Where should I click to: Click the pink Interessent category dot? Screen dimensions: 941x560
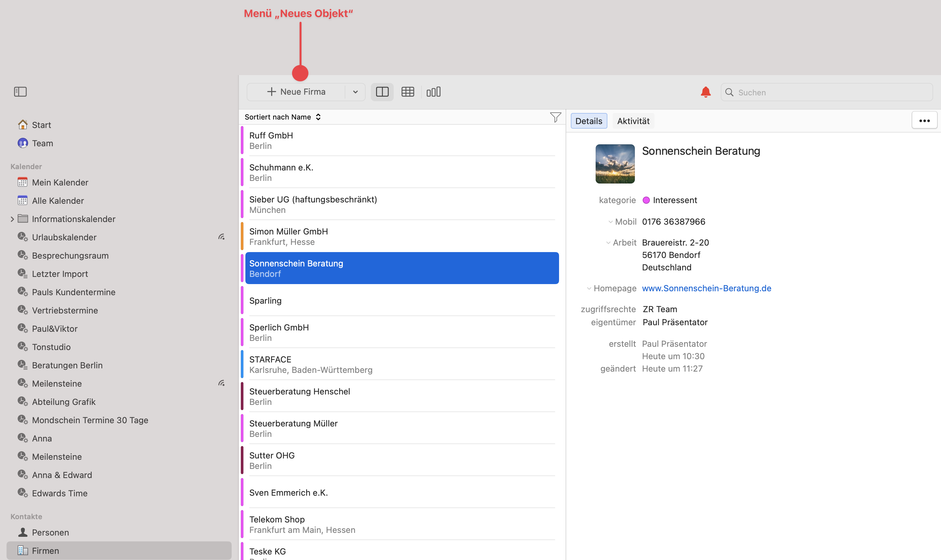click(x=646, y=200)
